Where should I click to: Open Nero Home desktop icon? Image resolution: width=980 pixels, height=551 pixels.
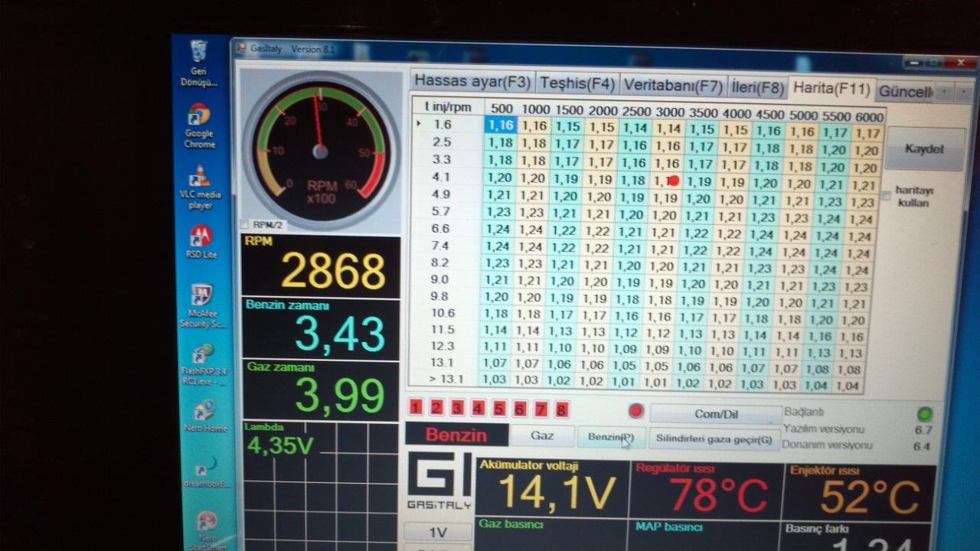204,417
